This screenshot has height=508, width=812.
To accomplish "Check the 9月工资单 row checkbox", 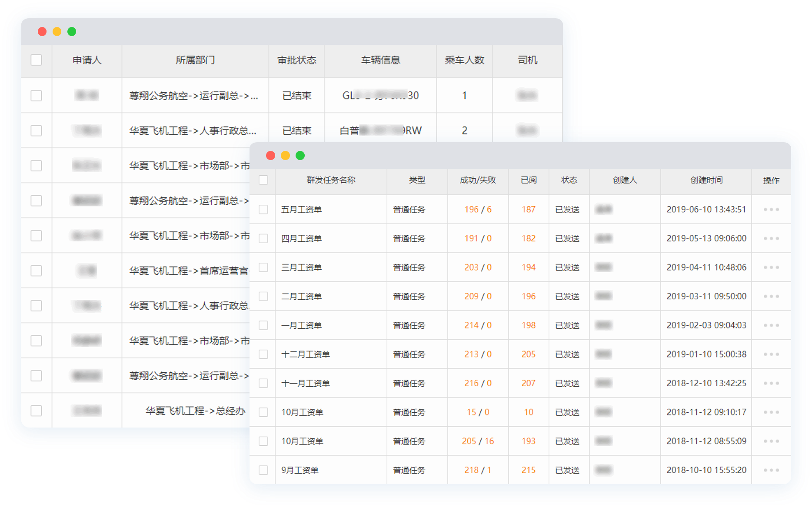I will coord(263,470).
